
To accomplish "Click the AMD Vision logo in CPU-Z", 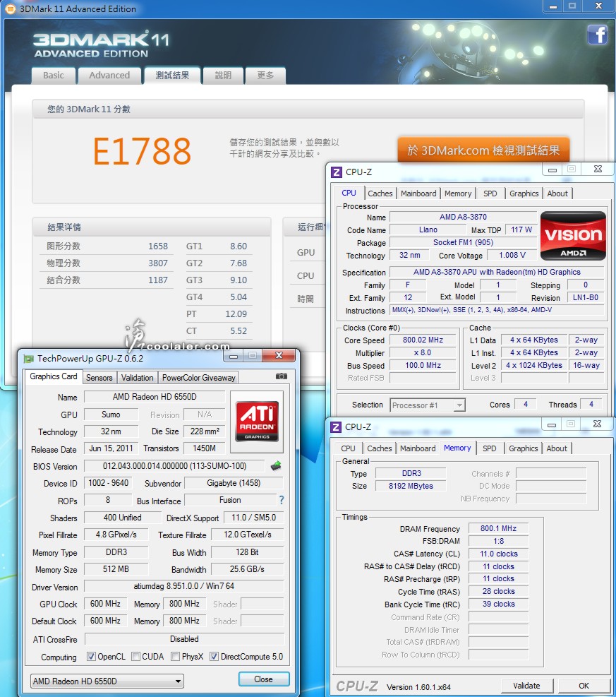I will pyautogui.click(x=573, y=236).
